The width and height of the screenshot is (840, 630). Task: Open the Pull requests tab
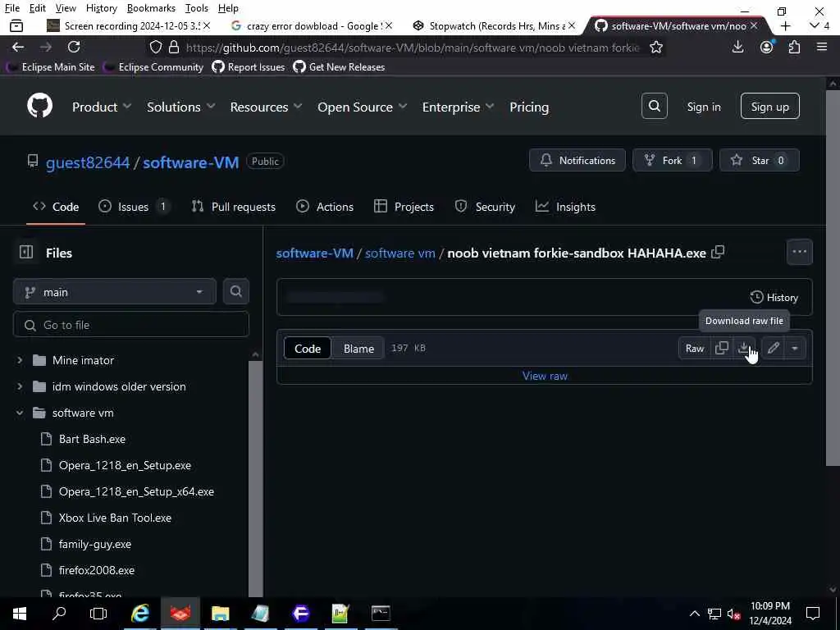click(234, 207)
